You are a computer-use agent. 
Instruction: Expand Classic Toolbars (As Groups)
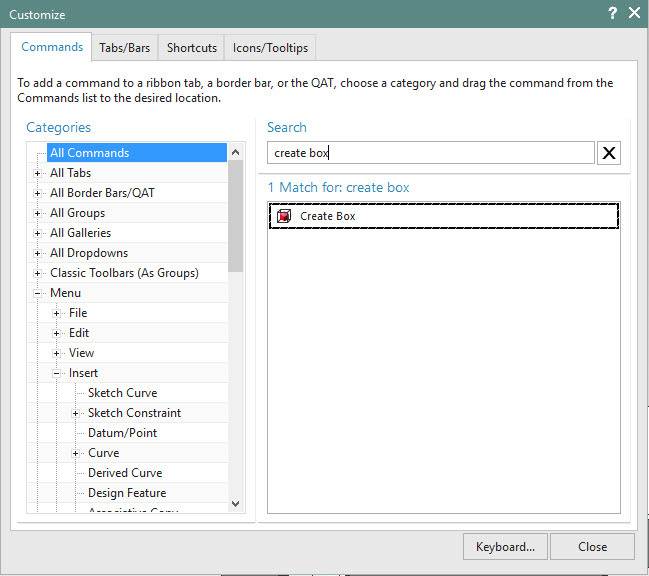point(37,274)
